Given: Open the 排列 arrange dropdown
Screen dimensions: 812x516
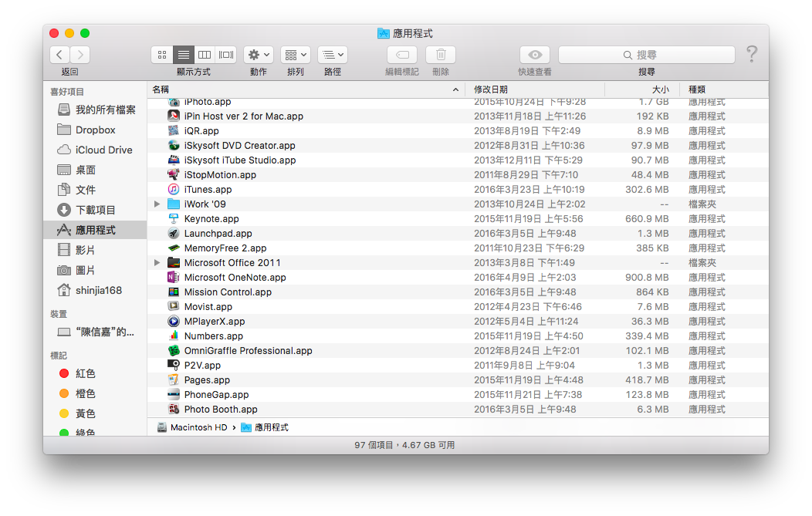Looking at the screenshot, I should click(295, 55).
